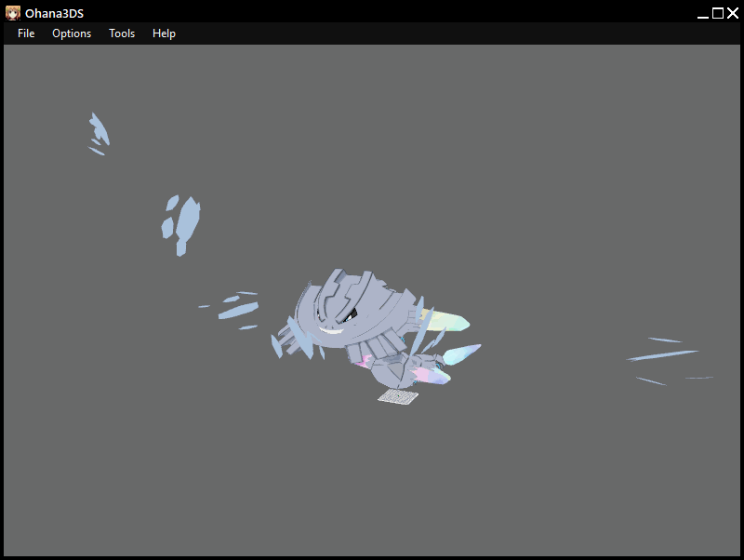
Task: Open the File menu
Action: 26,33
